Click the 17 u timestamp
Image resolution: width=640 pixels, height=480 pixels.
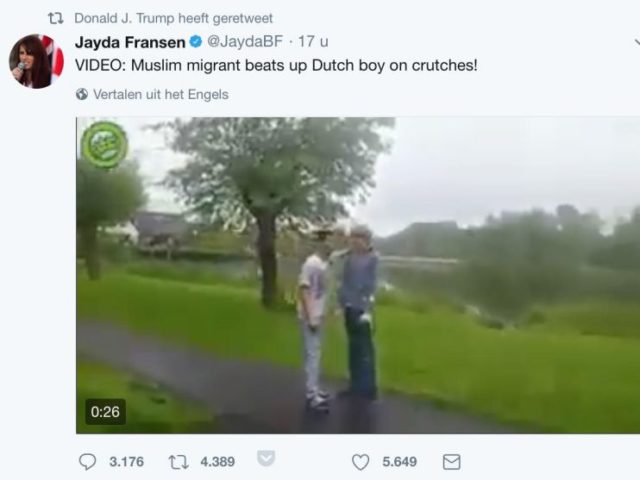click(x=313, y=41)
